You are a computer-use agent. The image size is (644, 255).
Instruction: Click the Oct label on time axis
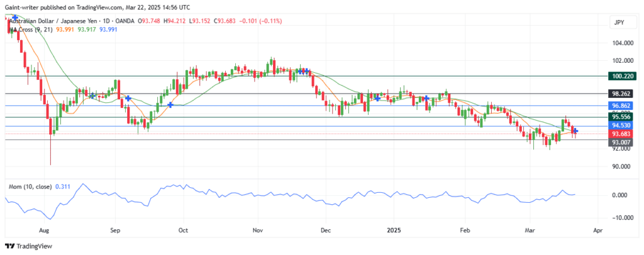point(184,231)
